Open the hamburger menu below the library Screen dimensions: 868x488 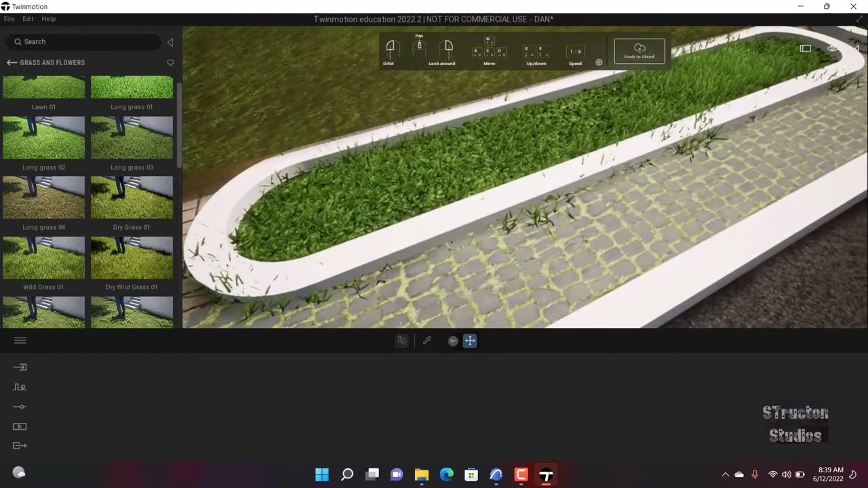(20, 341)
